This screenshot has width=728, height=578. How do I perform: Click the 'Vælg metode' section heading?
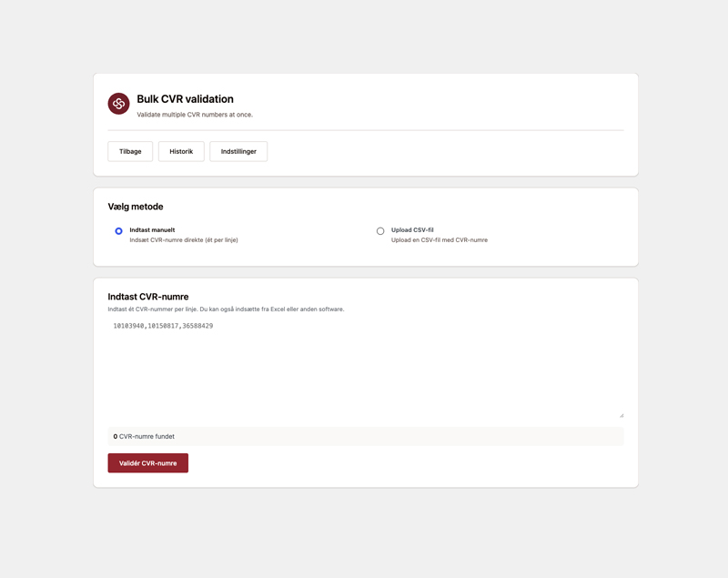[136, 207]
